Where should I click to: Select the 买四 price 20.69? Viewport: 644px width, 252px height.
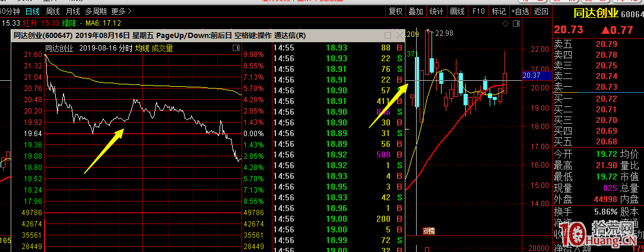[x=605, y=131]
